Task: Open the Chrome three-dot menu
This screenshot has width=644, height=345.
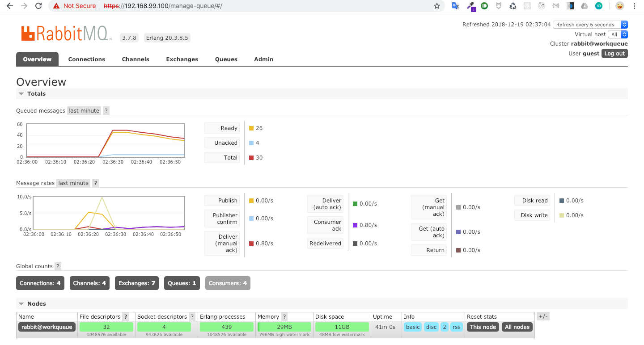Action: [x=635, y=6]
